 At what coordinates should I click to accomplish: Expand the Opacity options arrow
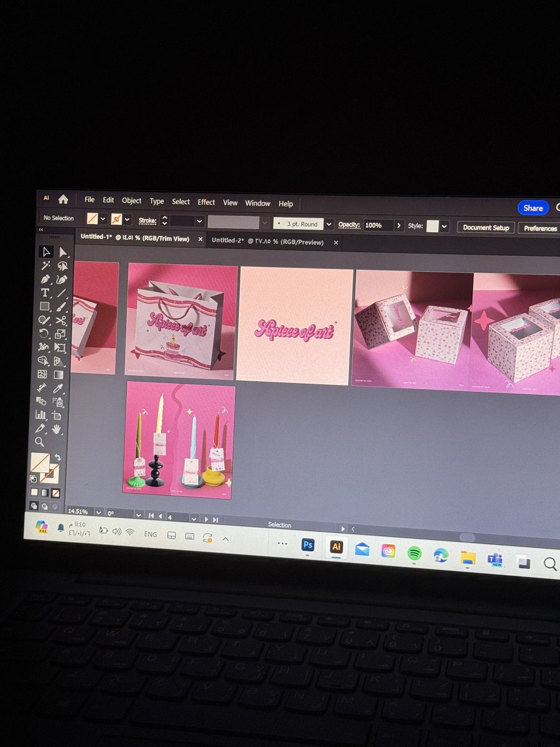click(399, 225)
